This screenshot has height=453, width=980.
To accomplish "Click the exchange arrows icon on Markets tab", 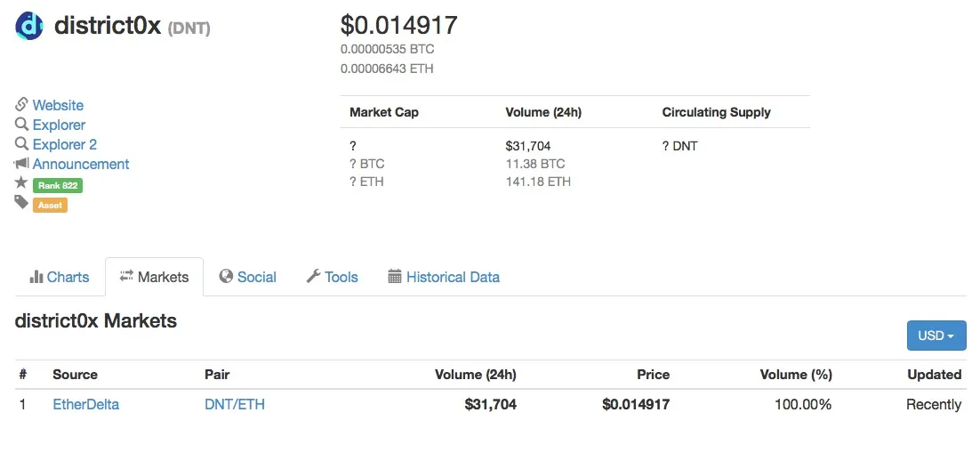I will [127, 276].
